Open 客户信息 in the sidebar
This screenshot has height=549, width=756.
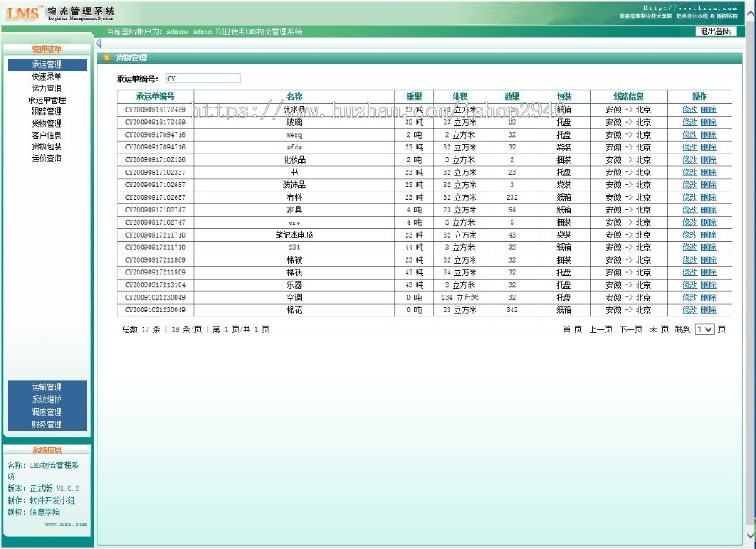coord(47,135)
